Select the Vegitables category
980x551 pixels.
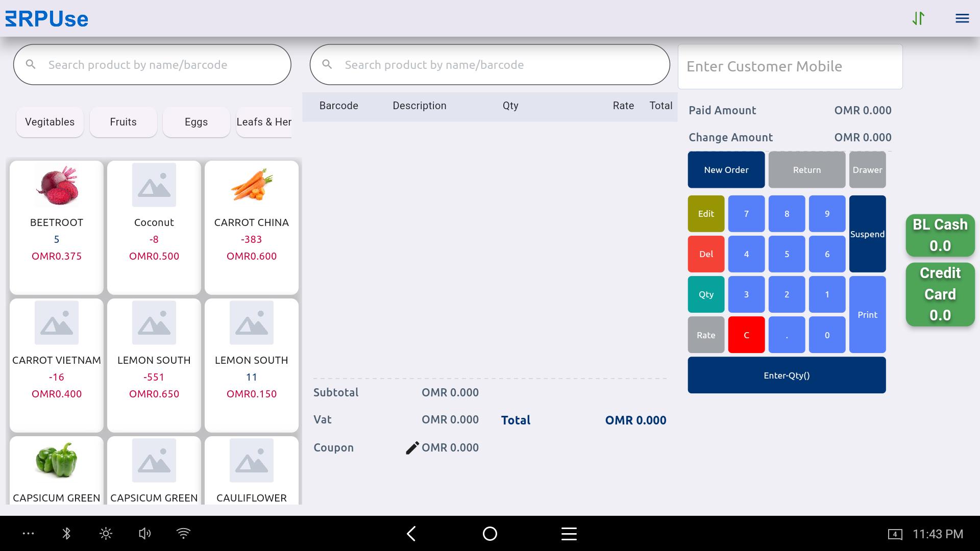(x=50, y=122)
